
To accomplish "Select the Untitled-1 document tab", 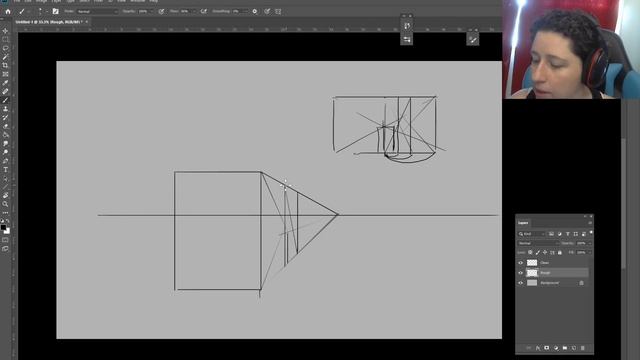I will [x=49, y=22].
